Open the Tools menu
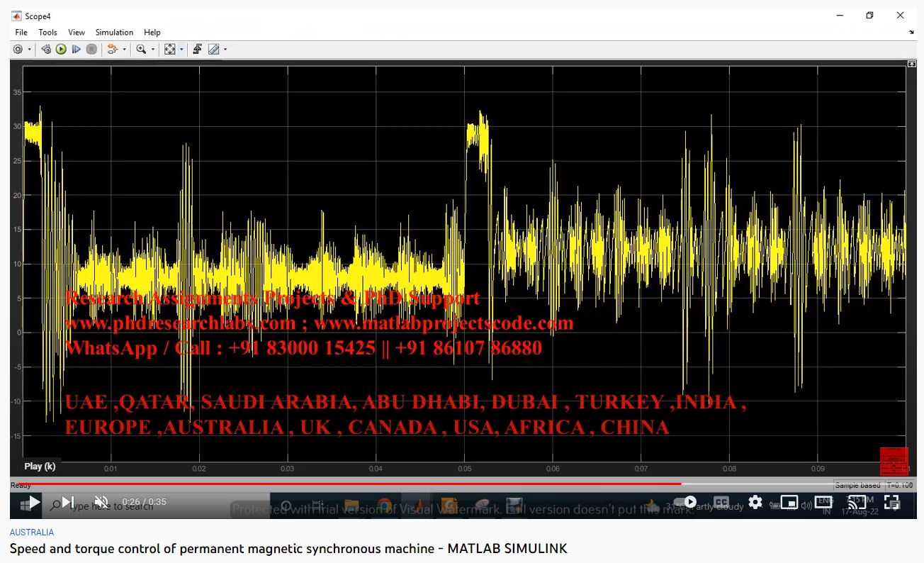 48,33
